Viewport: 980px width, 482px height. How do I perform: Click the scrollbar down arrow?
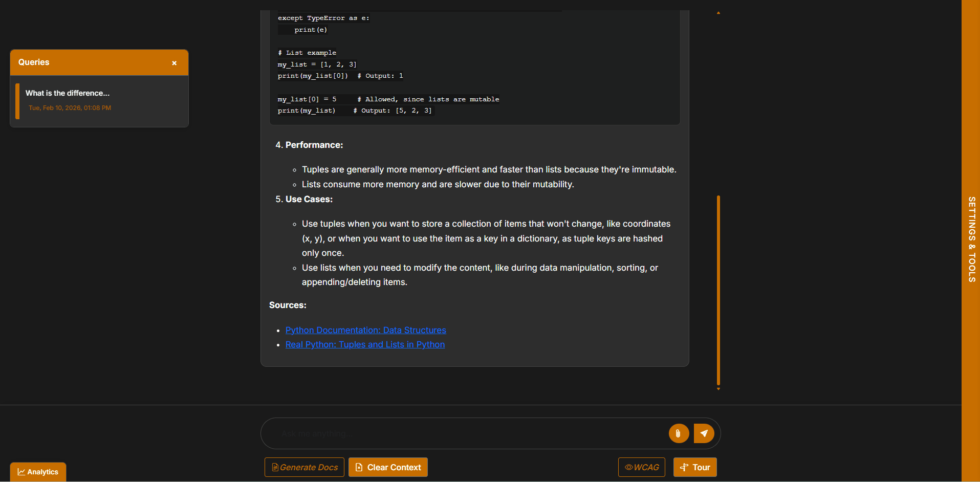718,389
